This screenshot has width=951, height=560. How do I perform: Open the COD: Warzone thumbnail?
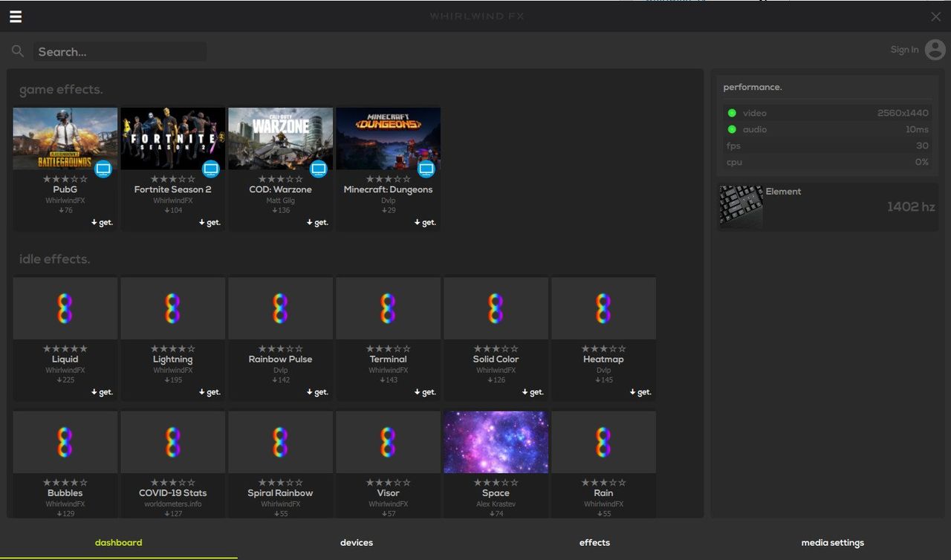(281, 139)
